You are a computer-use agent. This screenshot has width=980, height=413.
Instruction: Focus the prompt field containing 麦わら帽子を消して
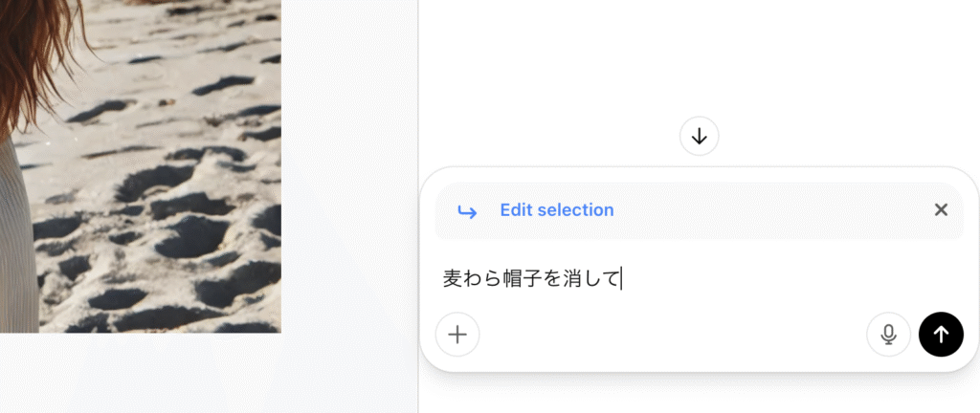(699, 278)
